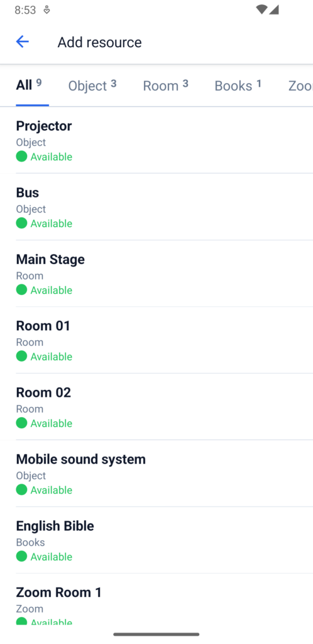Click the green status dot for Main Stage
Viewport: 313px width, 644px height.
click(21, 289)
